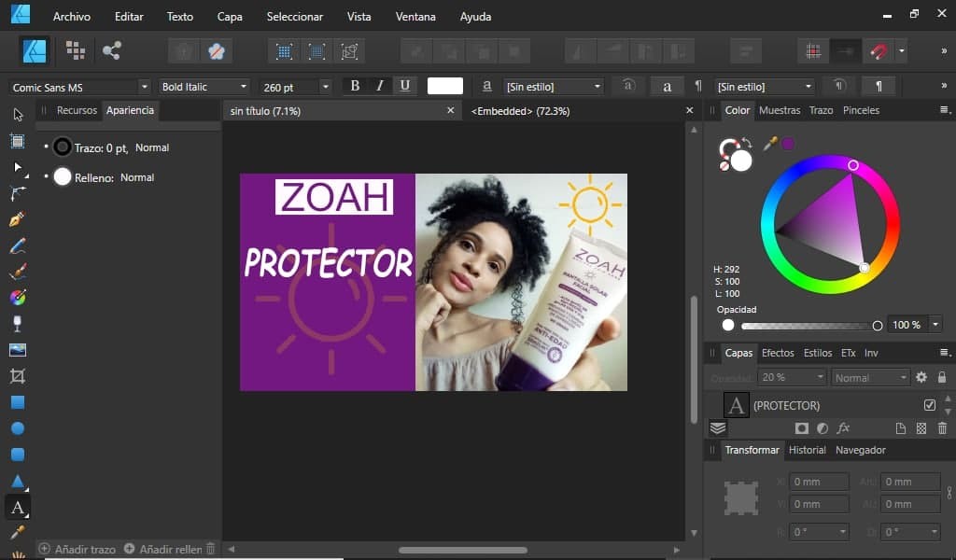956x560 pixels.
Task: Open the Recursos panel tab
Action: click(77, 110)
